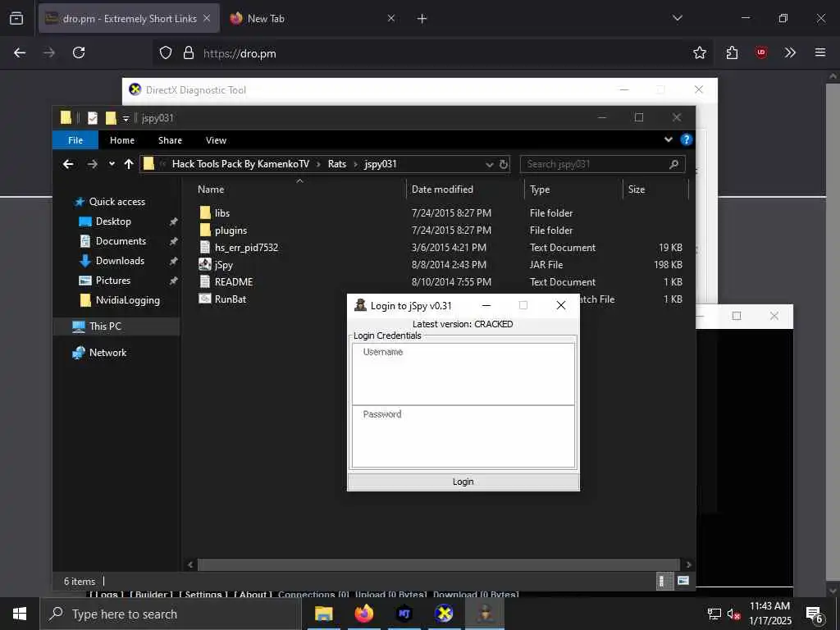840x630 pixels.
Task: Open DirectX Diagnostic Tool taskbar icon
Action: (x=444, y=614)
